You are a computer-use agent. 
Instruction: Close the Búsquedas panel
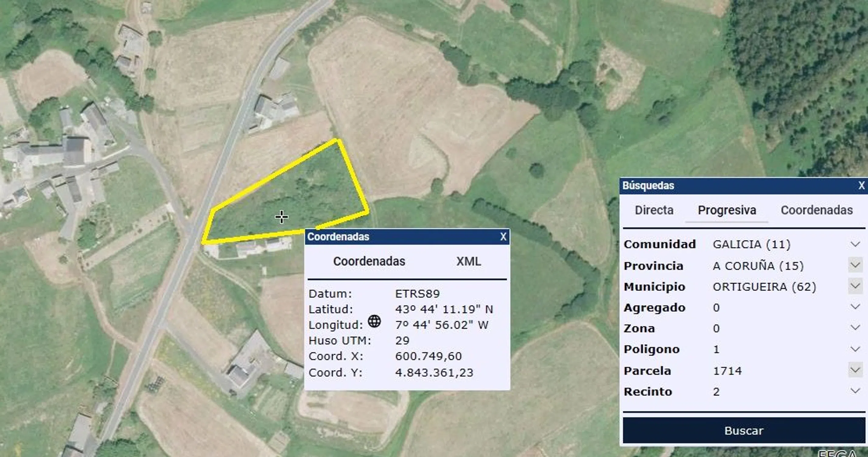pos(861,186)
